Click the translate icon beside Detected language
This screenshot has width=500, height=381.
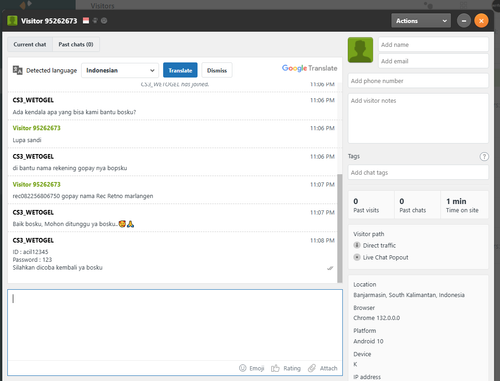point(17,70)
